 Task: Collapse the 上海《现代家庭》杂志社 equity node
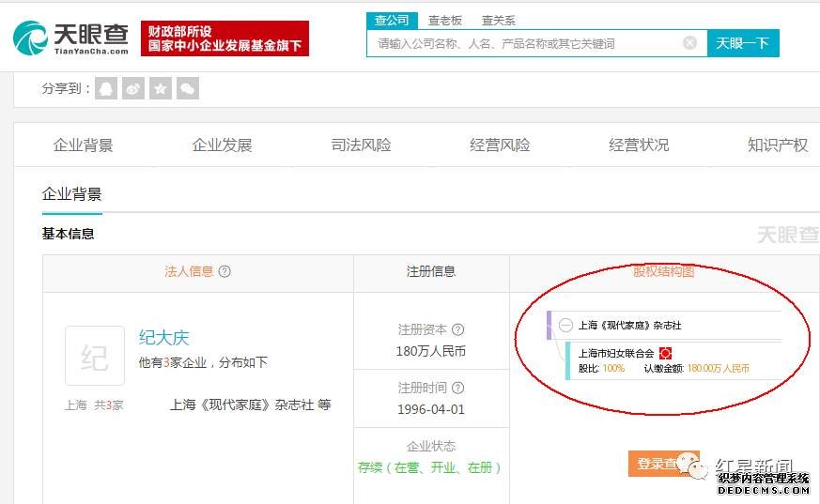pos(565,326)
